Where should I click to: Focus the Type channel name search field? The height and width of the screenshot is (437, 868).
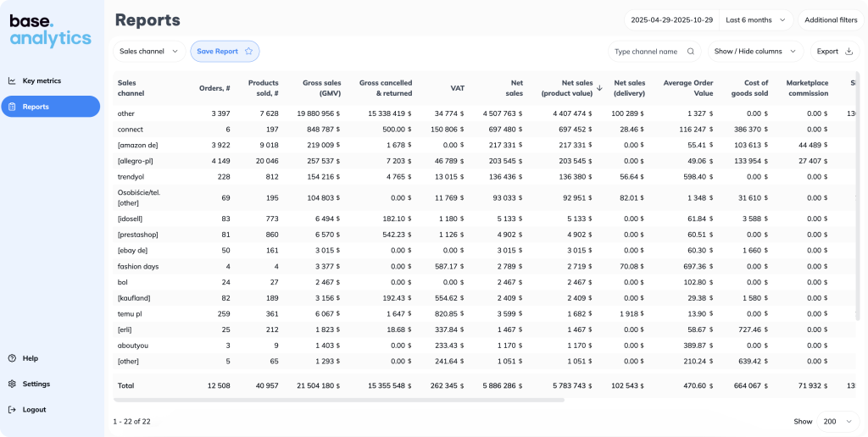tap(646, 52)
